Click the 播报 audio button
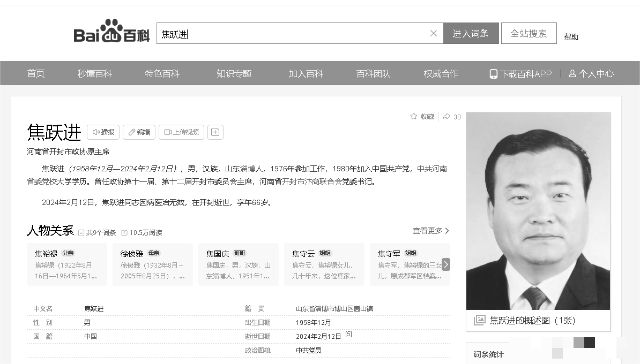The width and height of the screenshot is (640, 364). tap(103, 132)
